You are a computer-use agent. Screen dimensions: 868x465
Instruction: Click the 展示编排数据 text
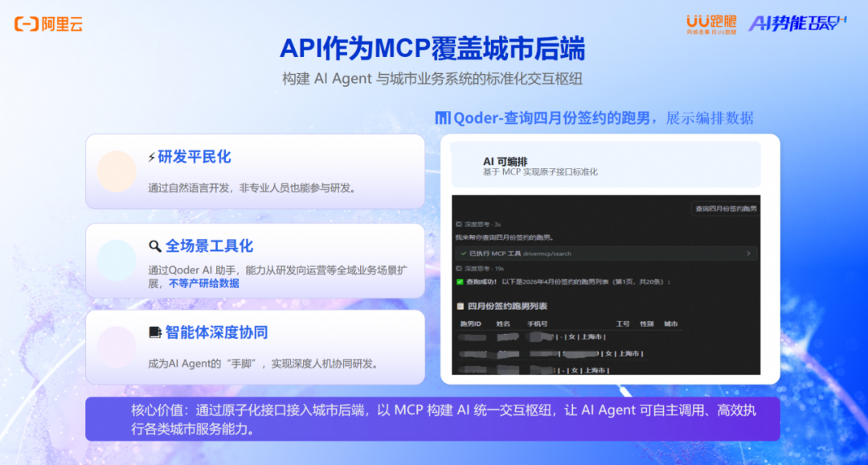click(710, 118)
